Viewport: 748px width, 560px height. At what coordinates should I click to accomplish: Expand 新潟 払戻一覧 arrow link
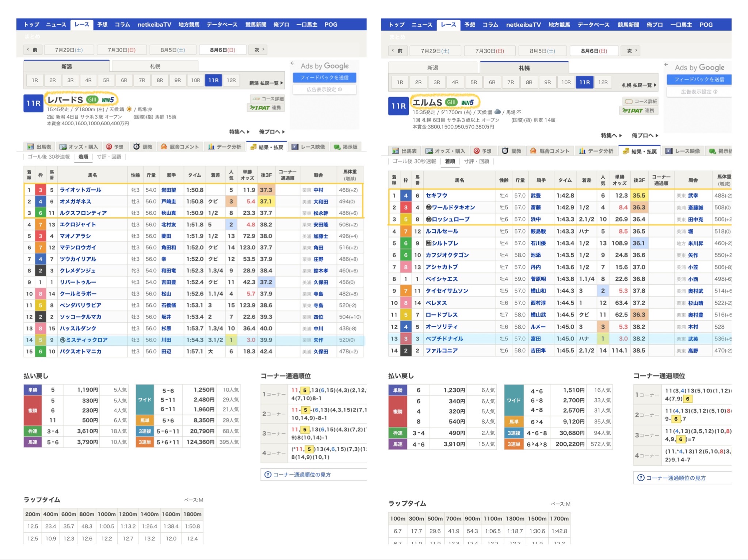click(266, 83)
